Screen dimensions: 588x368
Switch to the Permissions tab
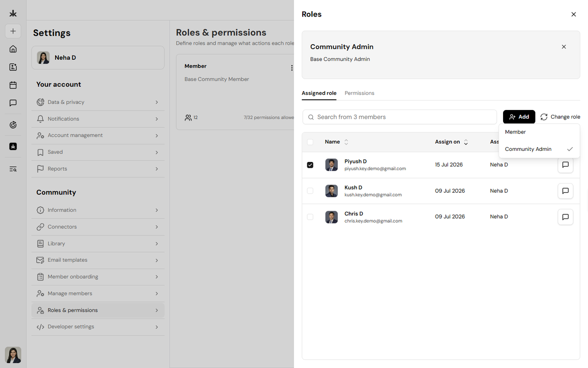point(360,93)
